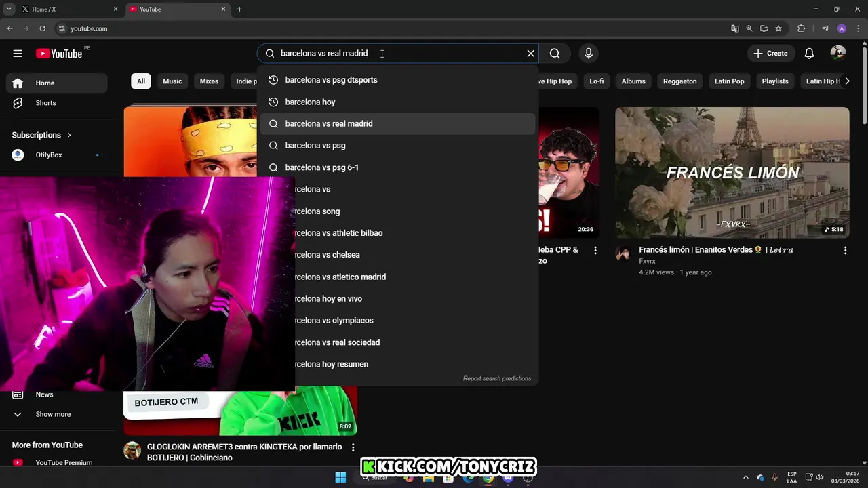
Task: Start voice search with the microphone icon
Action: coord(589,54)
